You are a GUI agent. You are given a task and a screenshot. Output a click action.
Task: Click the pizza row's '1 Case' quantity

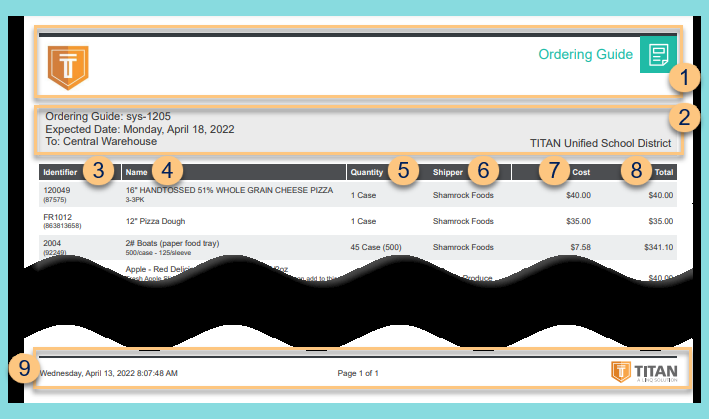click(363, 195)
